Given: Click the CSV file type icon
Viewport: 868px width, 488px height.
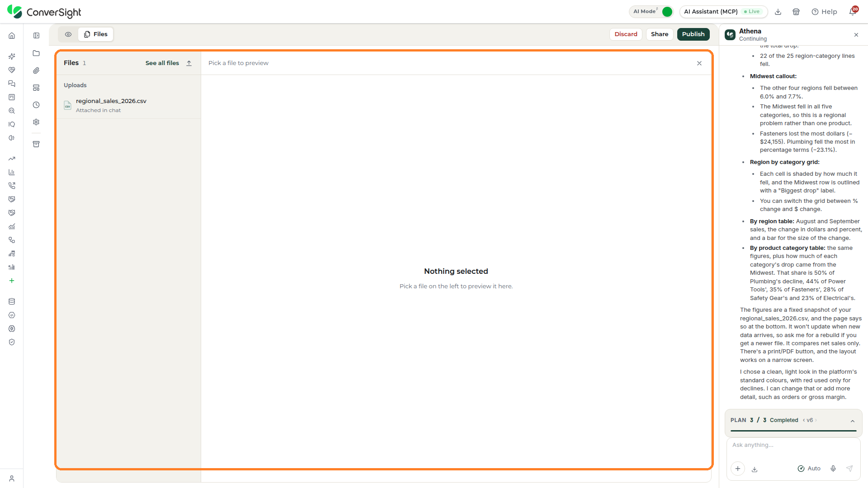Looking at the screenshot, I should 67,105.
